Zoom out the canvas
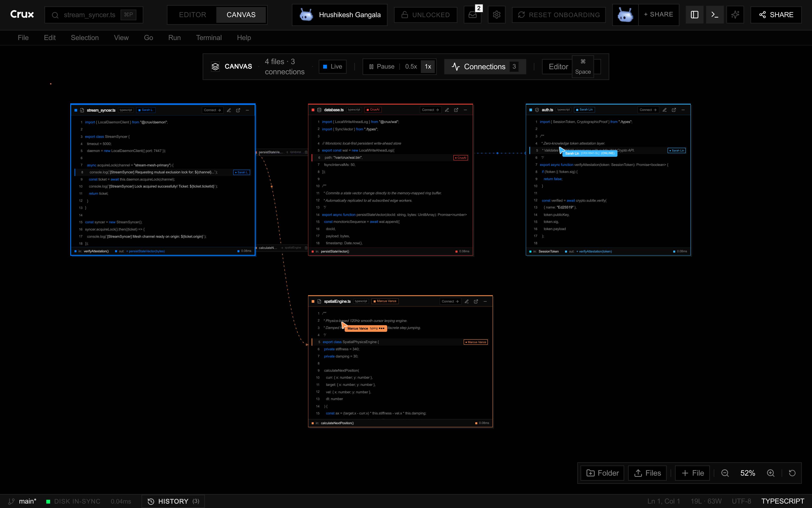 725,473
